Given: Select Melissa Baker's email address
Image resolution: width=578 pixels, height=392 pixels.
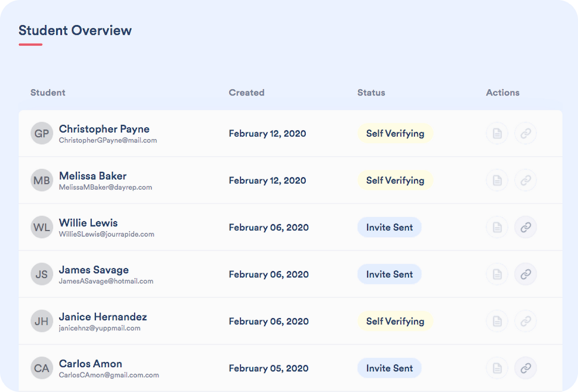Looking at the screenshot, I should [x=106, y=187].
